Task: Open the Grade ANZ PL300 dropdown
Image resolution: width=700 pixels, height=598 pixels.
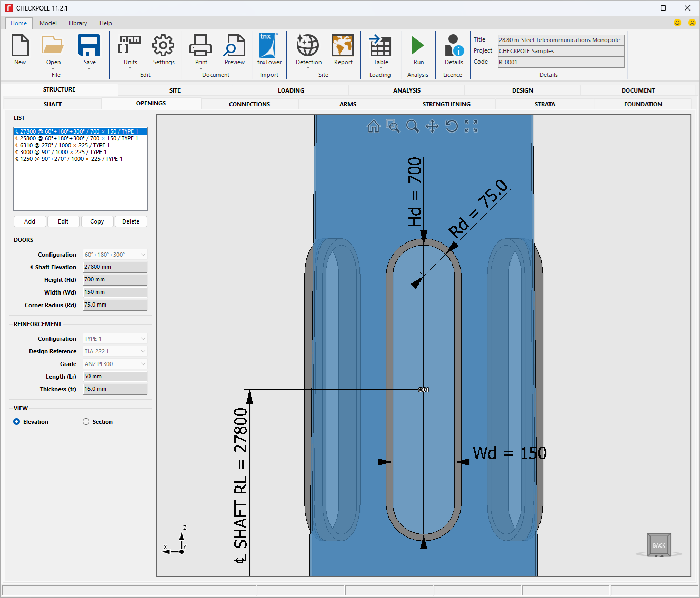Action: click(x=143, y=364)
